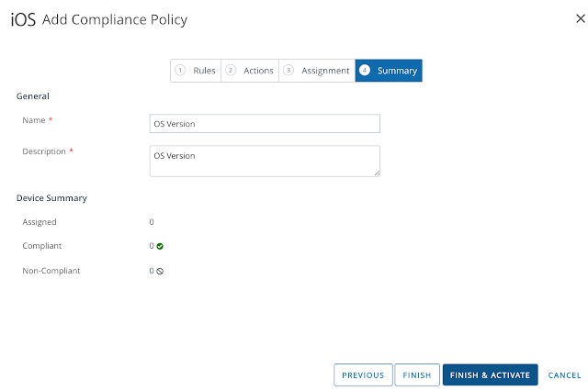Click the step 1 number circle
The image size is (588, 391).
tap(180, 71)
